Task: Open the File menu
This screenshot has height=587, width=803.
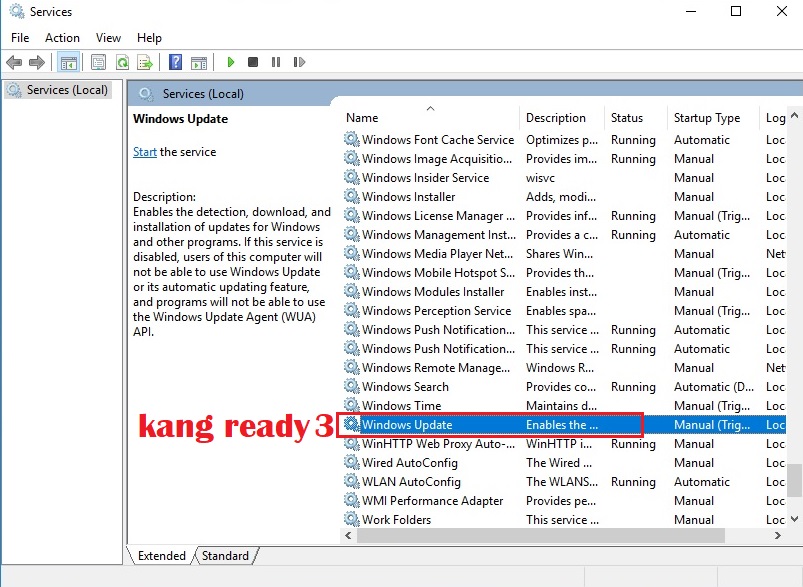Action: pos(20,38)
